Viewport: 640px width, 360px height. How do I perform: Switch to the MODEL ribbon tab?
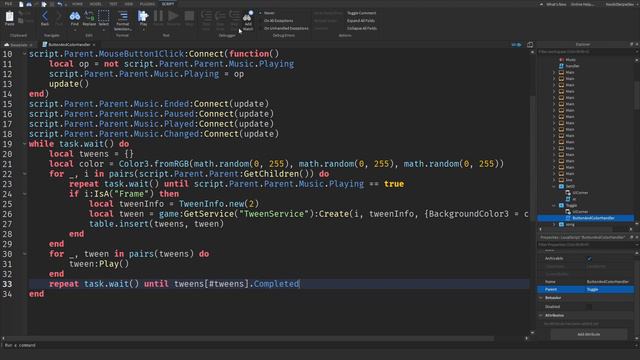point(96,4)
